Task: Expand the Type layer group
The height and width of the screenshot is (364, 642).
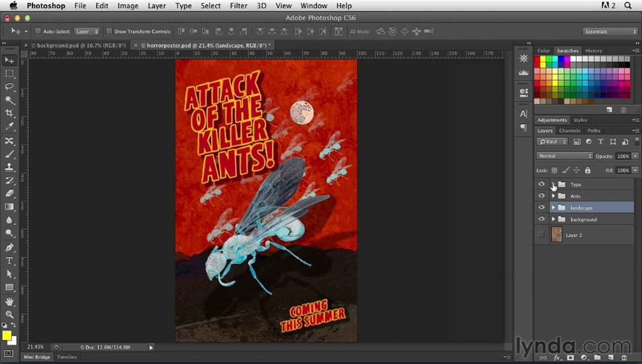Action: [x=554, y=184]
